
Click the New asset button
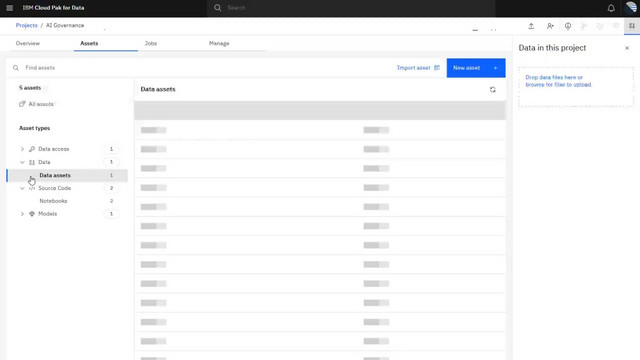(476, 68)
